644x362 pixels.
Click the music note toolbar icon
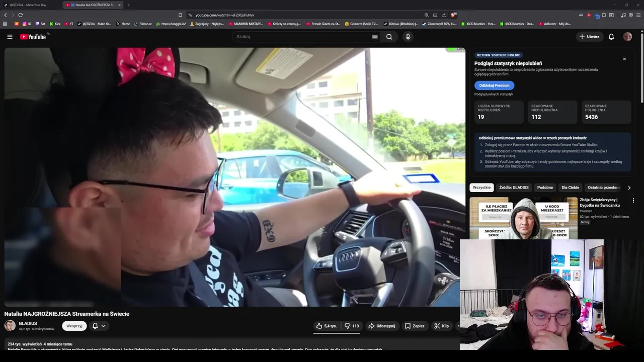pos(623,15)
